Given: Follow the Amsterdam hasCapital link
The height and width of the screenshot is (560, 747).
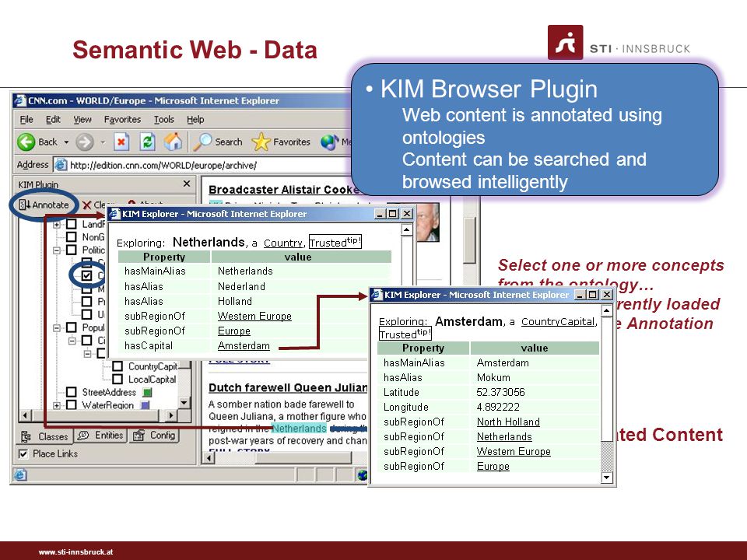Looking at the screenshot, I should coord(244,345).
